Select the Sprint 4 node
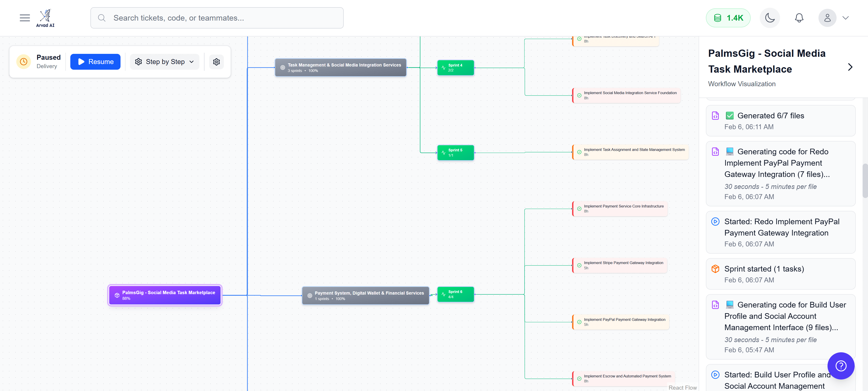The width and height of the screenshot is (868, 391). tap(455, 68)
